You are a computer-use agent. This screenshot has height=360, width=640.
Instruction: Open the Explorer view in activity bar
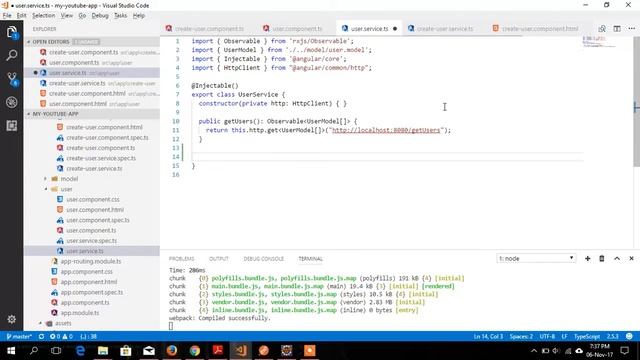pos(11,32)
